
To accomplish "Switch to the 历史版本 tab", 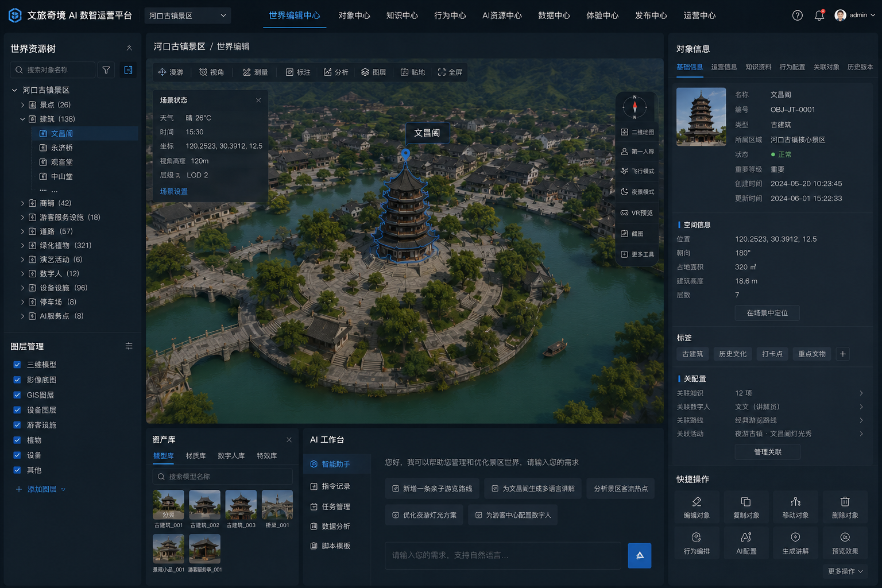I will (860, 67).
